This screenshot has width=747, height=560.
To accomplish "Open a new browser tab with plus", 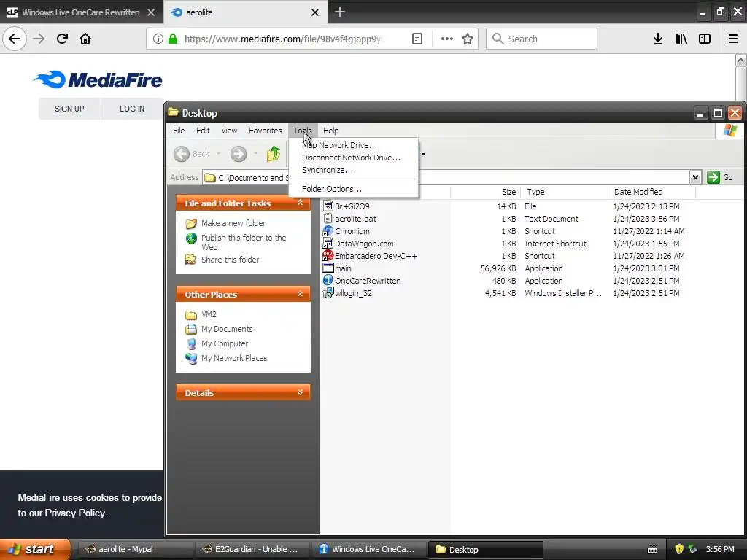I will pyautogui.click(x=340, y=12).
